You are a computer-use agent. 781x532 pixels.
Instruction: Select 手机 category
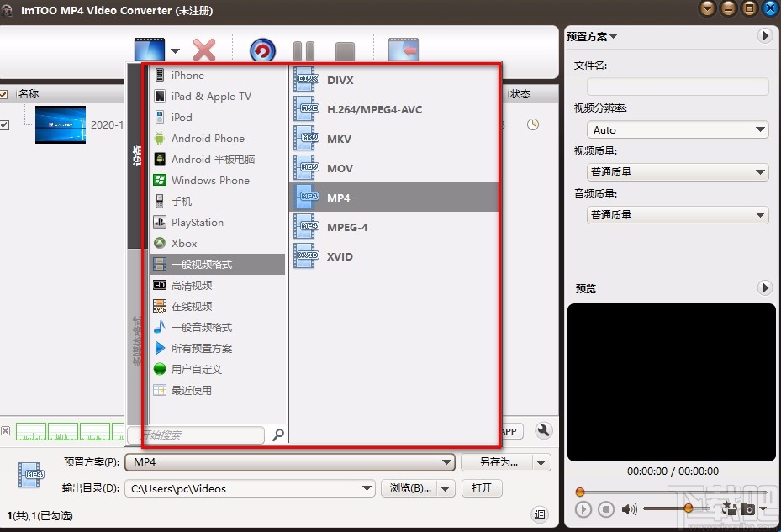click(218, 201)
